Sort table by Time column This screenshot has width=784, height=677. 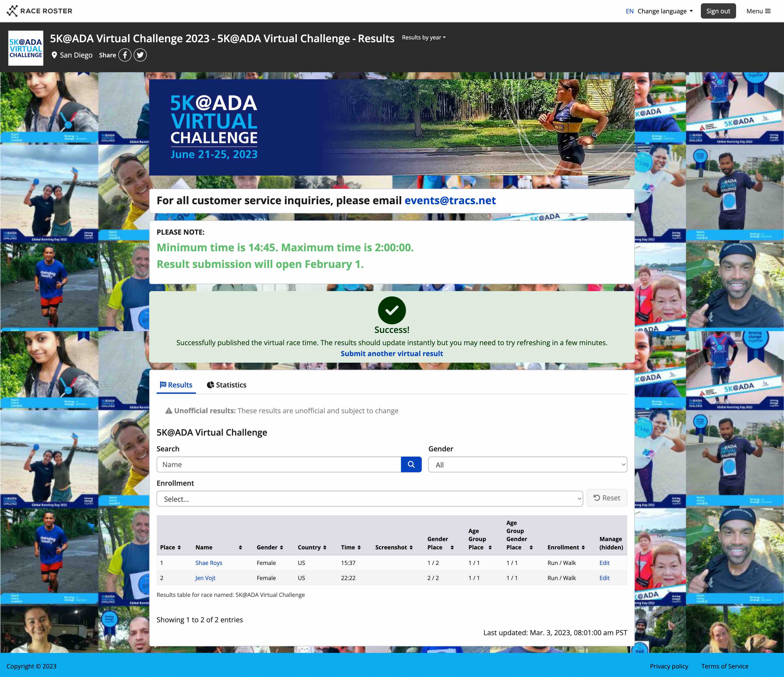click(x=351, y=547)
